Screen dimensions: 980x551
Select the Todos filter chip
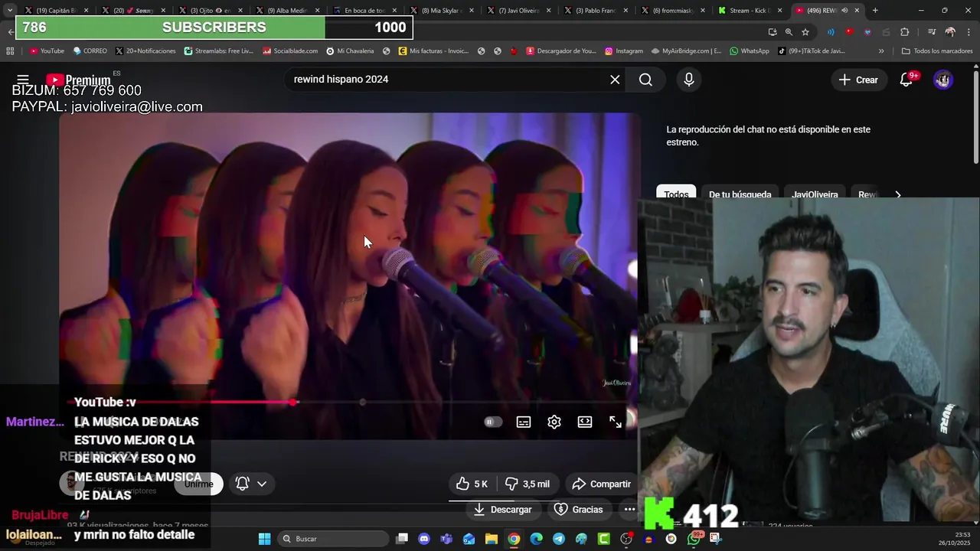(676, 194)
